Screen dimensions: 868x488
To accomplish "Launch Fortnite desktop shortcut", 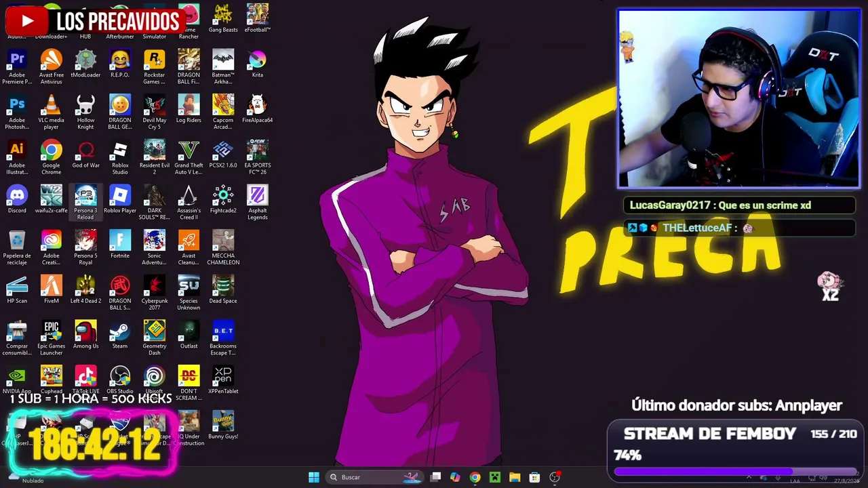I will coord(120,245).
